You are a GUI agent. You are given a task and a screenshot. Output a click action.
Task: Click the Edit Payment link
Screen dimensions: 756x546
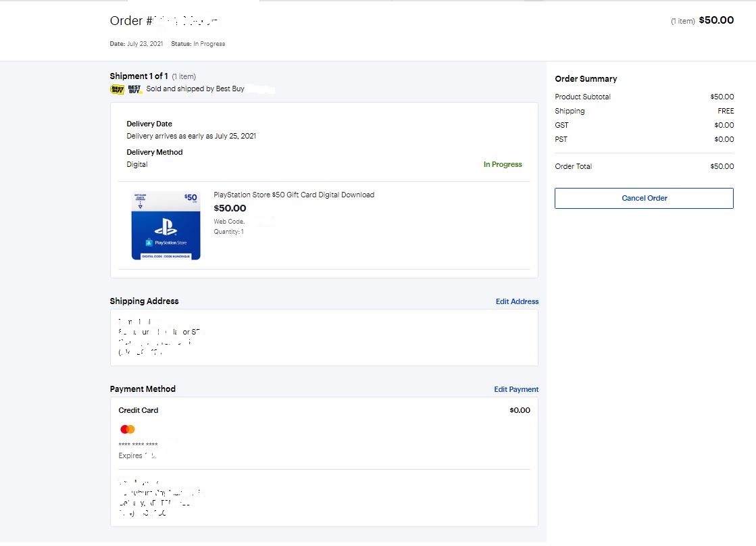click(516, 389)
